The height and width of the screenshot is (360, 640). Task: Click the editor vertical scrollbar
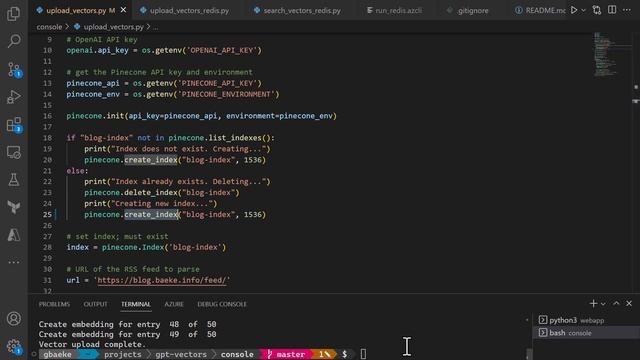pos(636,163)
